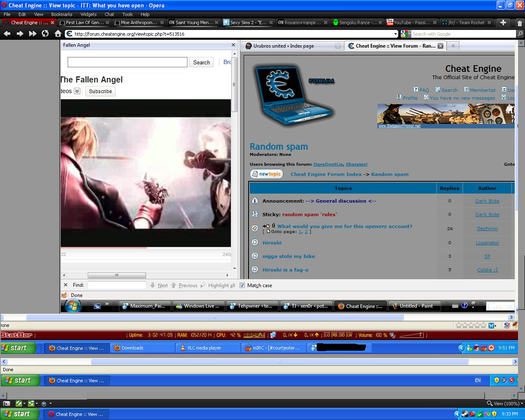Click the blue help question mark icon
The image size is (525, 420).
point(464,305)
